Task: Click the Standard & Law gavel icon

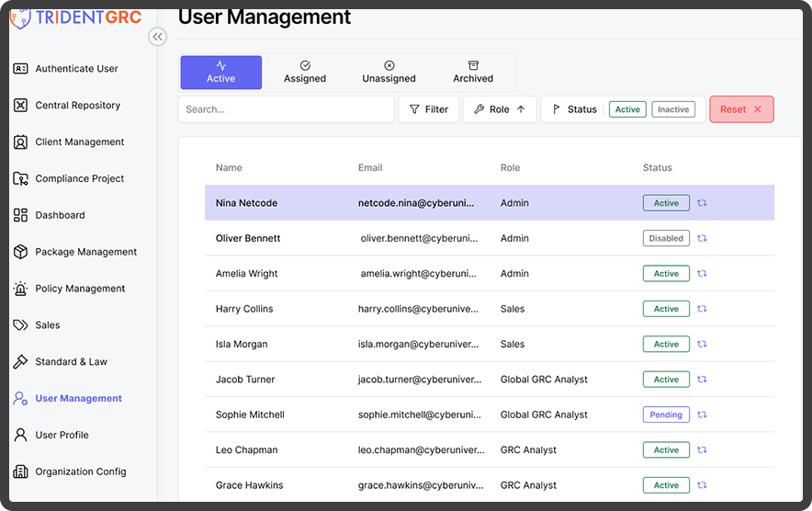Action: 20,362
